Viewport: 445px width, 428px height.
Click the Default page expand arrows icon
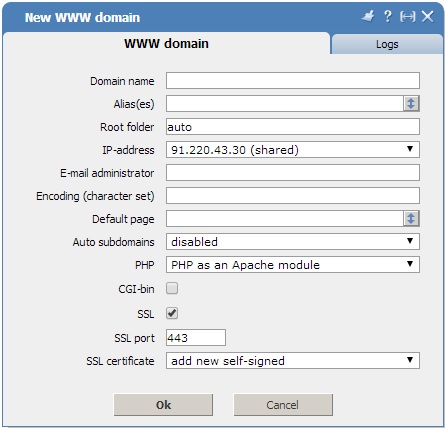411,219
